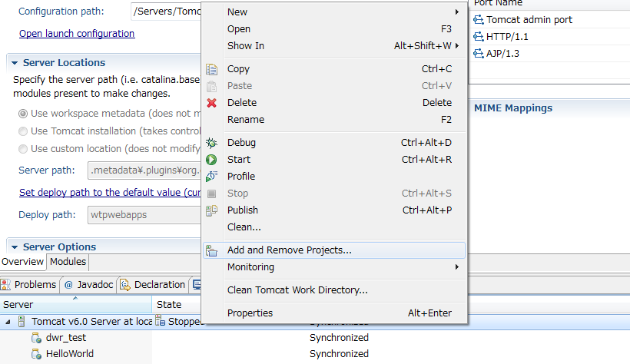Click the Tomcat admin port icon
The height and width of the screenshot is (364, 630).
[478, 20]
